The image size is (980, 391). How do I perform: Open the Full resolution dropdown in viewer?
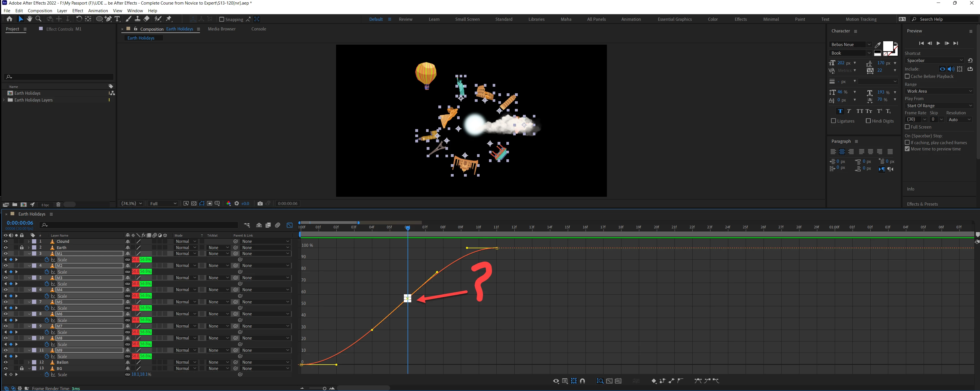coord(163,204)
